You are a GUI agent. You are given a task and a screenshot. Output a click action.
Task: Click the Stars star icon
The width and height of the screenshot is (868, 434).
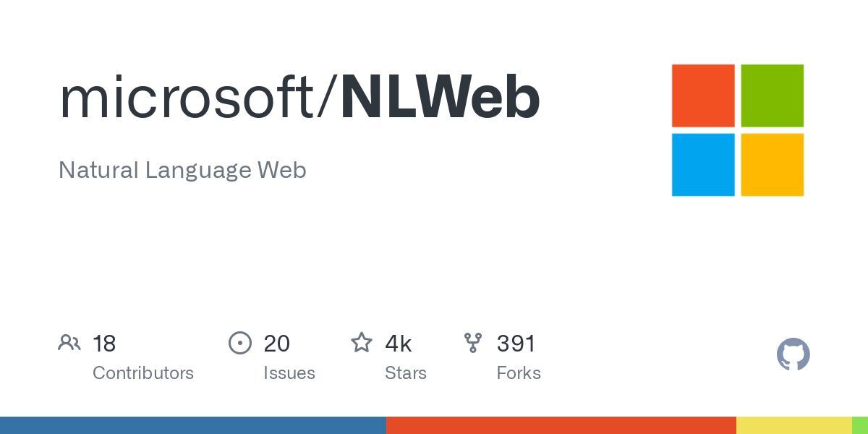click(362, 342)
